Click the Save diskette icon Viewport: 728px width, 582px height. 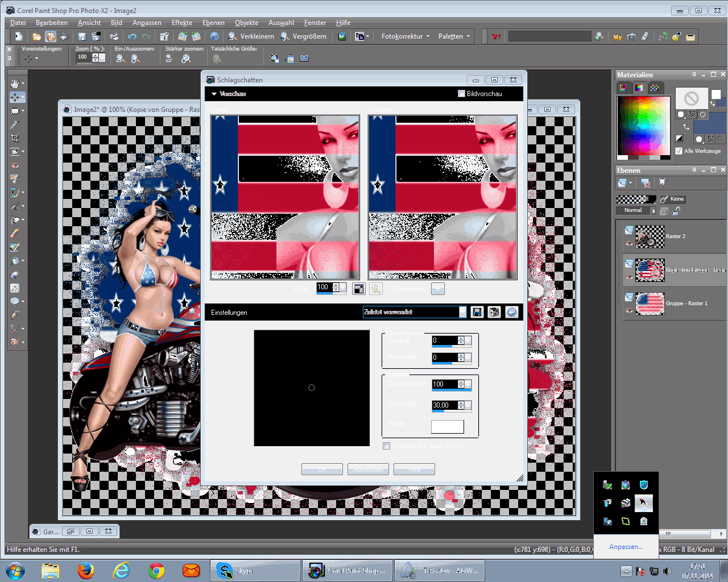click(82, 36)
